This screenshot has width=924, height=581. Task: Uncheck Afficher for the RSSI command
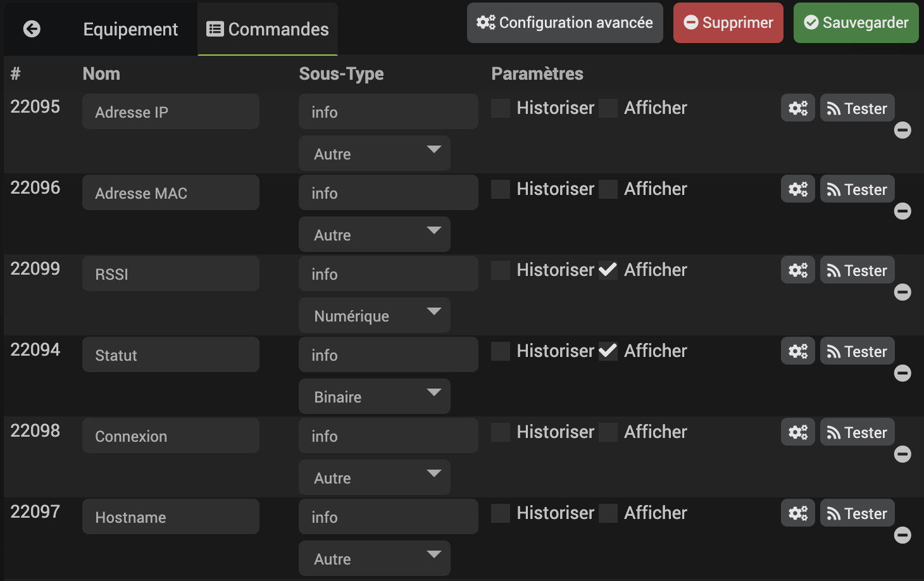608,270
